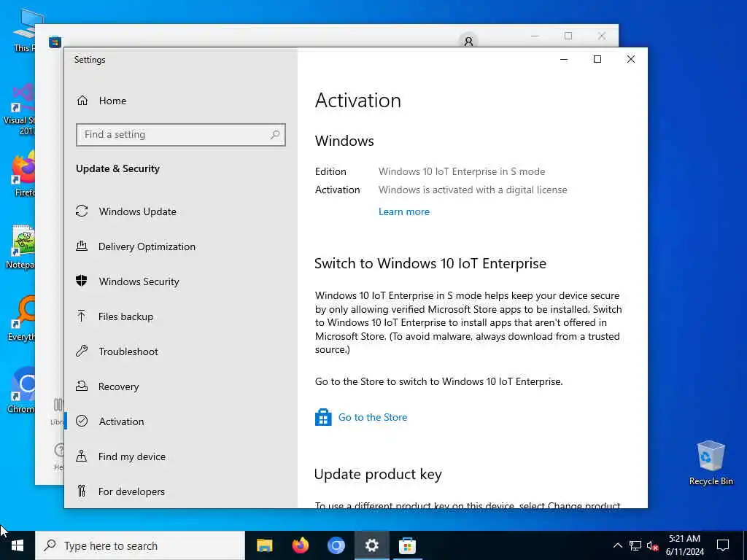Select the Visual Studio desktop shortcut
The image size is (747, 560).
[x=19, y=109]
